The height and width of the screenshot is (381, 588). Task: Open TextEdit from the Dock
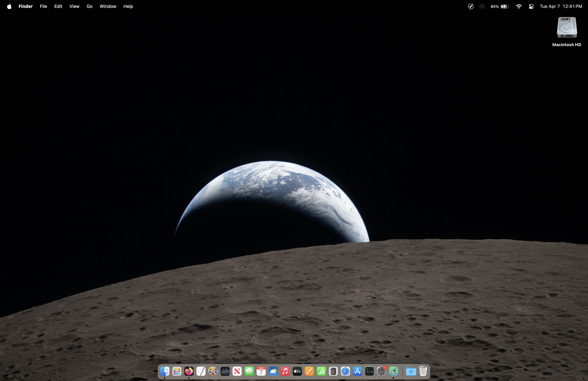[x=201, y=371]
